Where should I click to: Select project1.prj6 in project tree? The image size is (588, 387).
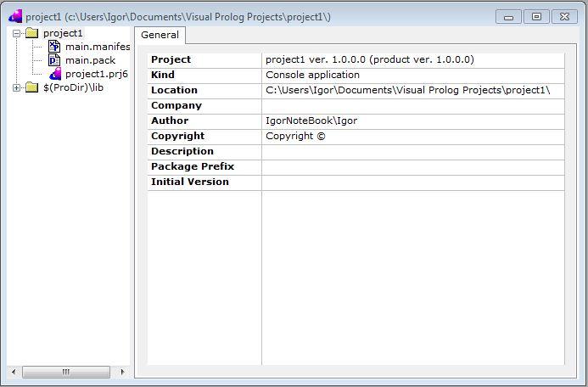click(97, 74)
